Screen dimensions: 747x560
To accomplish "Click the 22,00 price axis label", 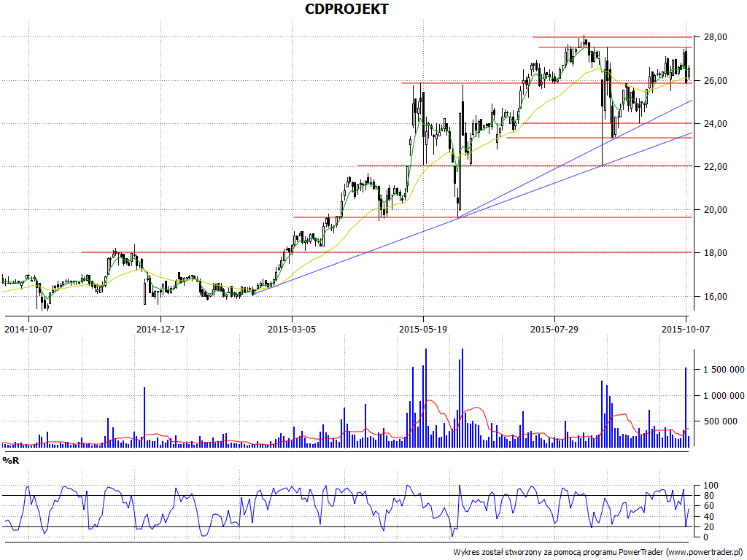I will (716, 167).
